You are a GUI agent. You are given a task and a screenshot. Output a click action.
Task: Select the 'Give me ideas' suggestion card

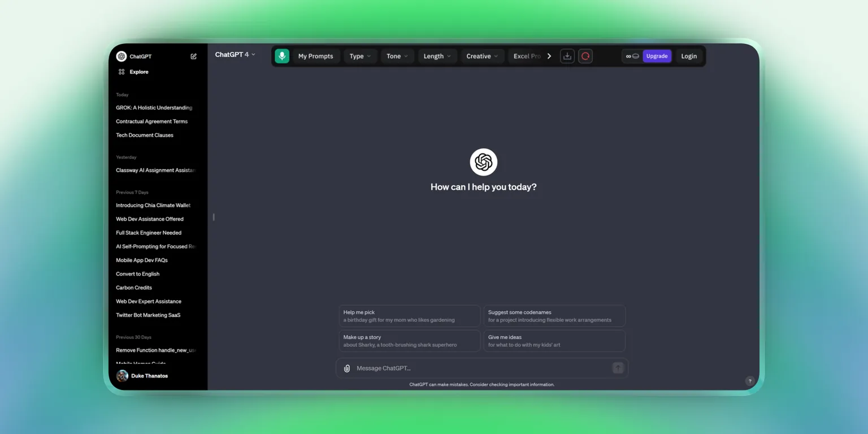pyautogui.click(x=554, y=341)
